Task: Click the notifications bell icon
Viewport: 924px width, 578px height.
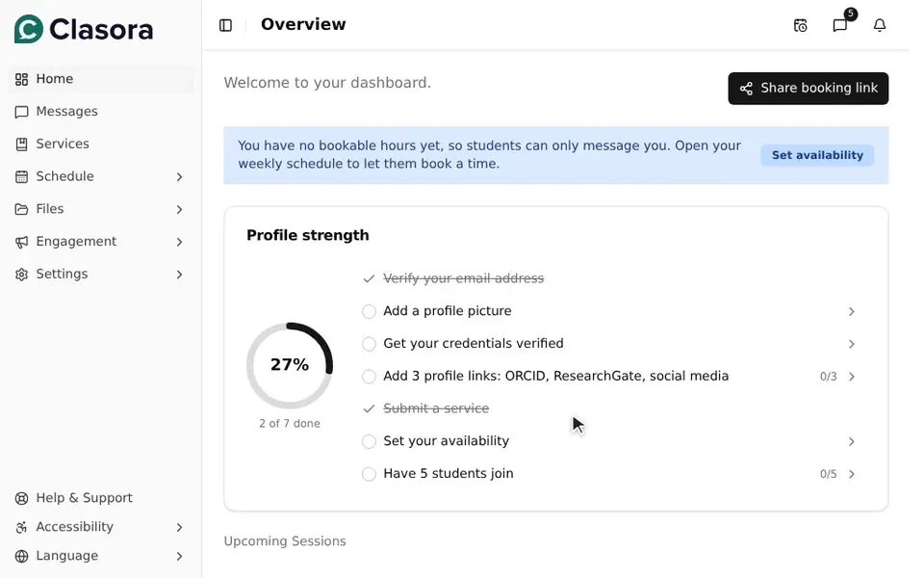Action: pos(880,25)
